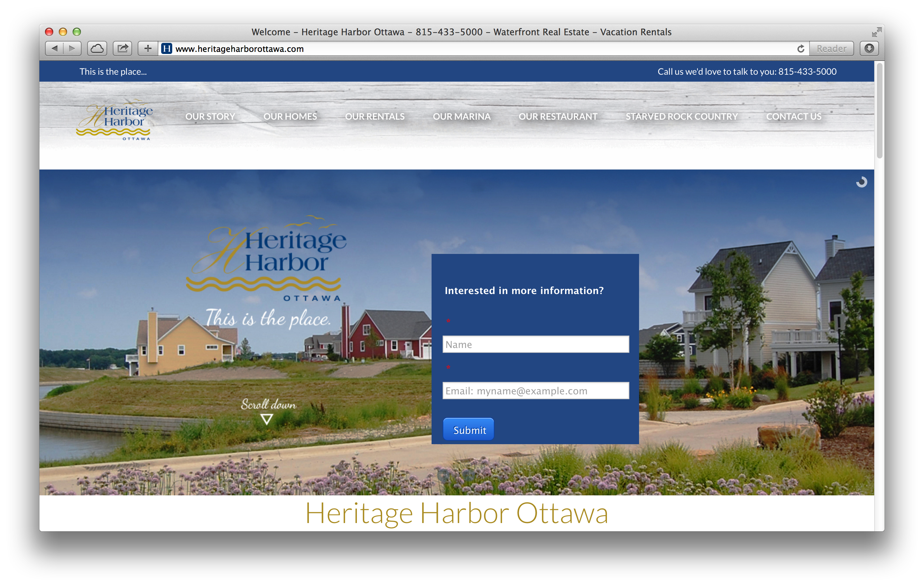Image resolution: width=924 pixels, height=586 pixels.
Task: Click the 'This is the place...' top bar text
Action: point(113,71)
